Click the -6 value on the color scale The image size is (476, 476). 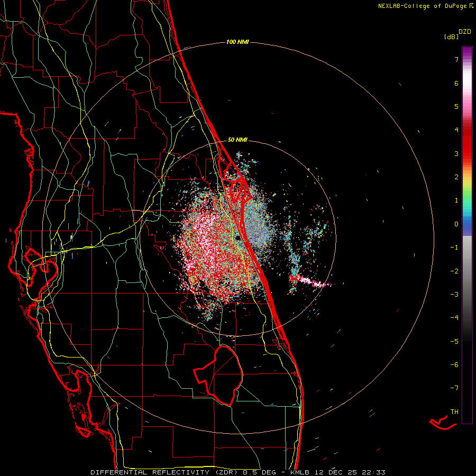coord(454,365)
